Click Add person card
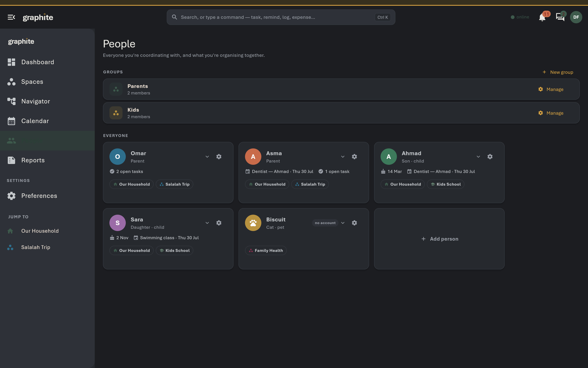The height and width of the screenshot is (368, 588). click(439, 239)
